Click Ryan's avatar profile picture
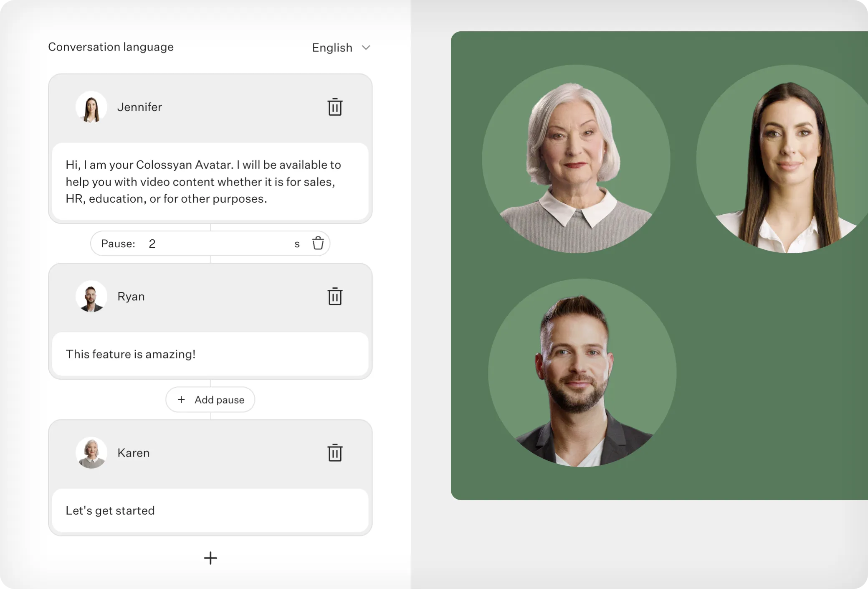This screenshot has height=589, width=868. point(91,297)
